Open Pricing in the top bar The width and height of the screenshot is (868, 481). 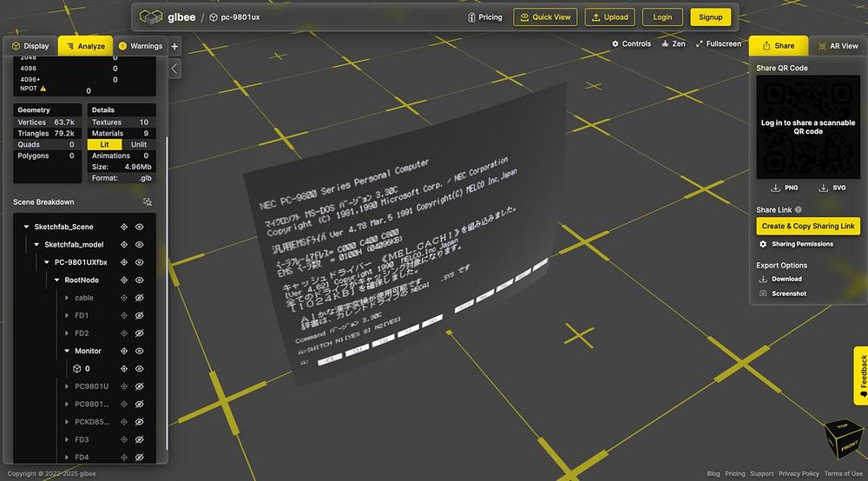pos(485,17)
